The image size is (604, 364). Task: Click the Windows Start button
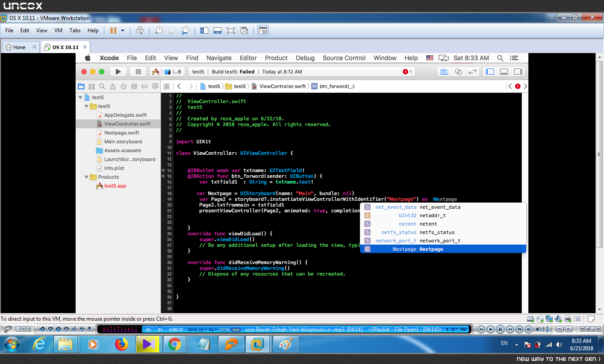click(x=11, y=344)
